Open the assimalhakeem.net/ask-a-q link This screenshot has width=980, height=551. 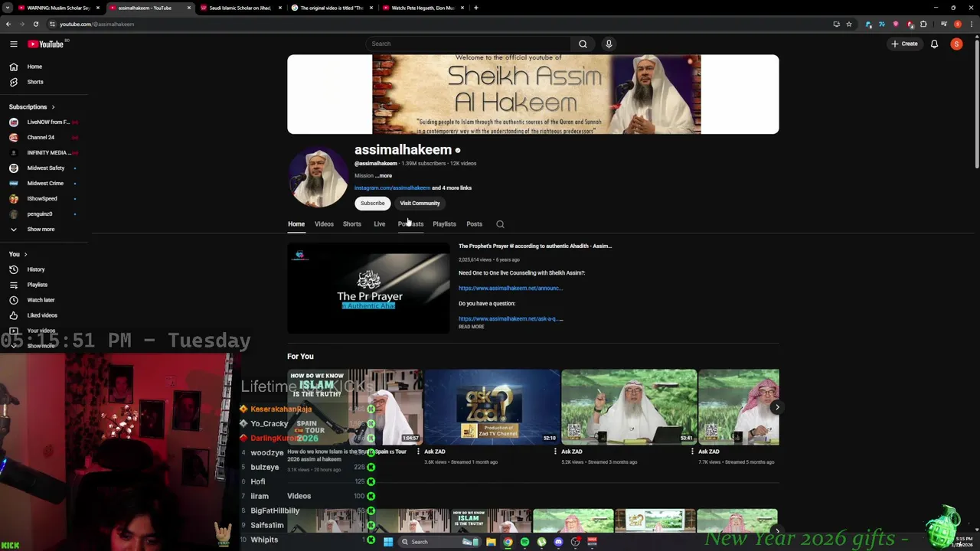pyautogui.click(x=511, y=319)
